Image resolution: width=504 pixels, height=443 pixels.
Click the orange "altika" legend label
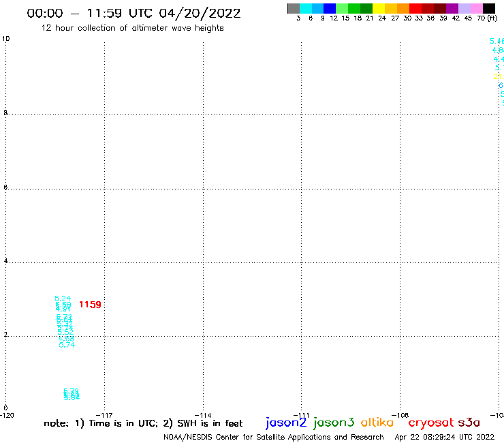tap(377, 422)
